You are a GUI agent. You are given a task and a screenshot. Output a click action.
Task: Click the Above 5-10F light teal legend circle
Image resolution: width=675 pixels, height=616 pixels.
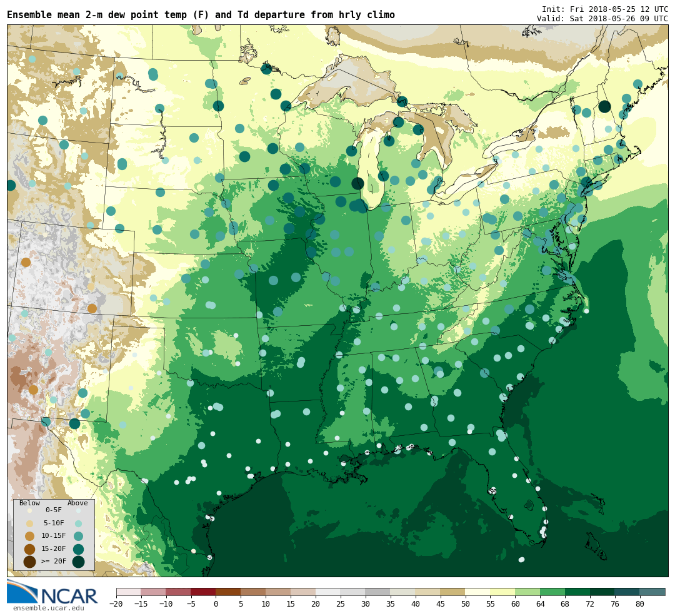click(78, 523)
